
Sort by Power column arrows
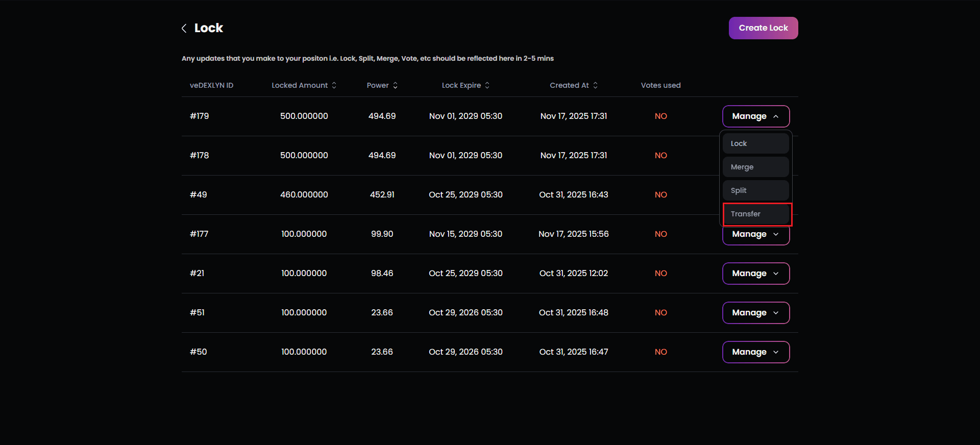395,85
